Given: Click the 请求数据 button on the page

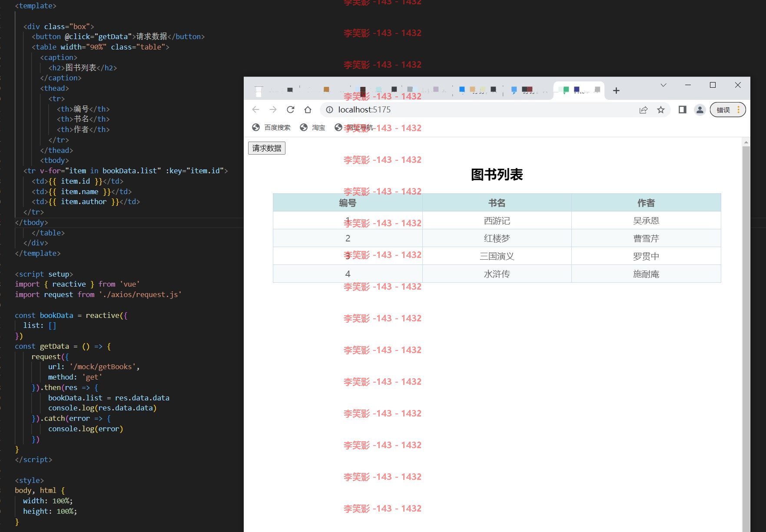Looking at the screenshot, I should coord(267,148).
